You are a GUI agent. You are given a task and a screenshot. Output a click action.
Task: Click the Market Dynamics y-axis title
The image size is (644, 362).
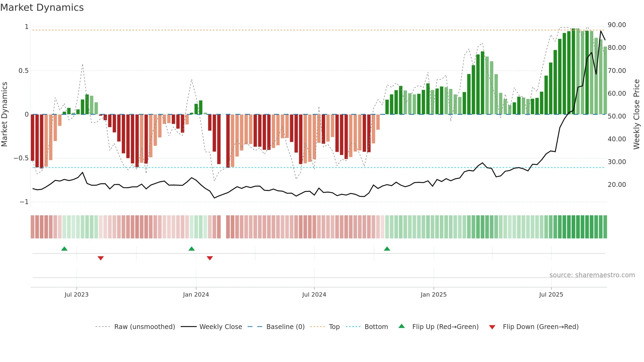tap(4, 114)
